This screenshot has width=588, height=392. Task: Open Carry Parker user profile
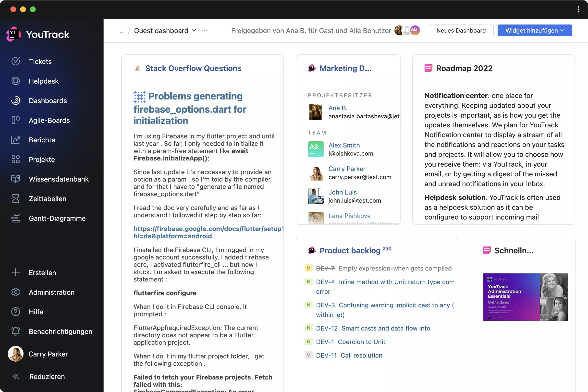pyautogui.click(x=48, y=354)
